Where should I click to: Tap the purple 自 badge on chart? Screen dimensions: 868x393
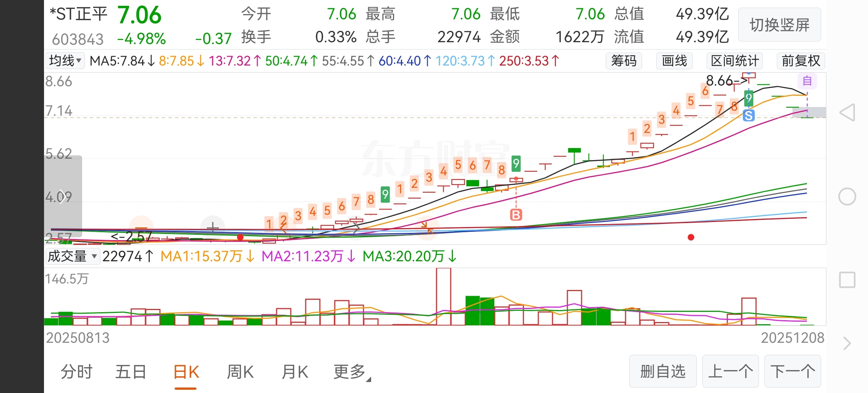807,81
